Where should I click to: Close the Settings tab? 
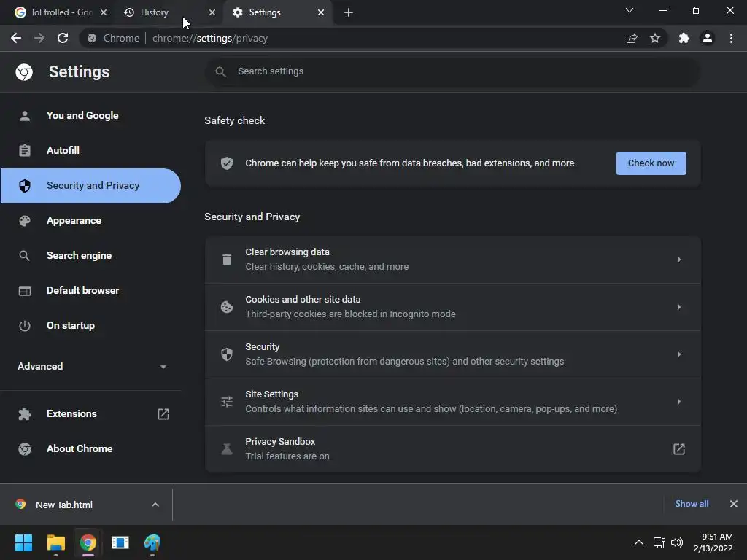click(321, 12)
